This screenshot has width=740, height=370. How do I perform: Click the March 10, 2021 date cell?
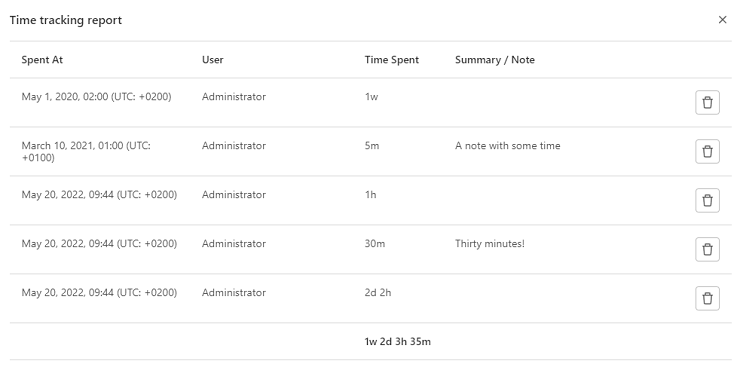click(86, 151)
